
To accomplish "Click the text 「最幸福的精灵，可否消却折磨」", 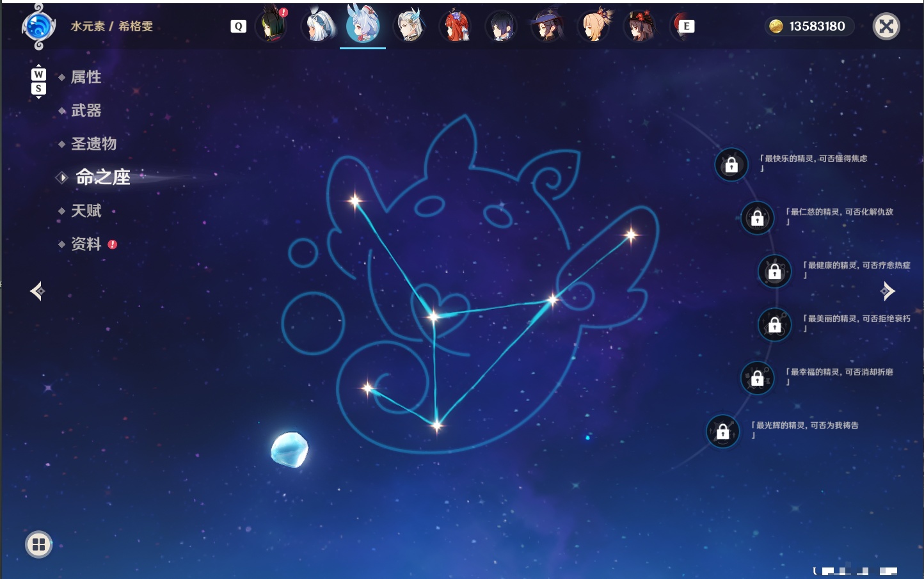I will [x=839, y=376].
